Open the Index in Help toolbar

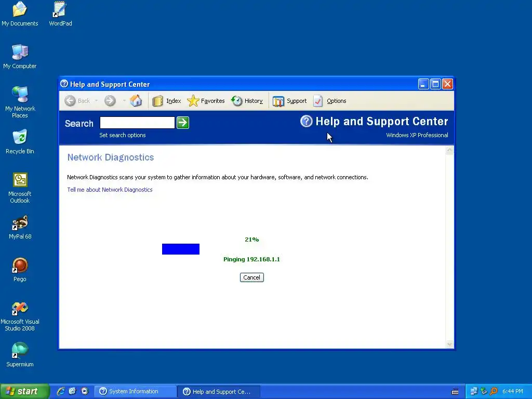pyautogui.click(x=167, y=101)
